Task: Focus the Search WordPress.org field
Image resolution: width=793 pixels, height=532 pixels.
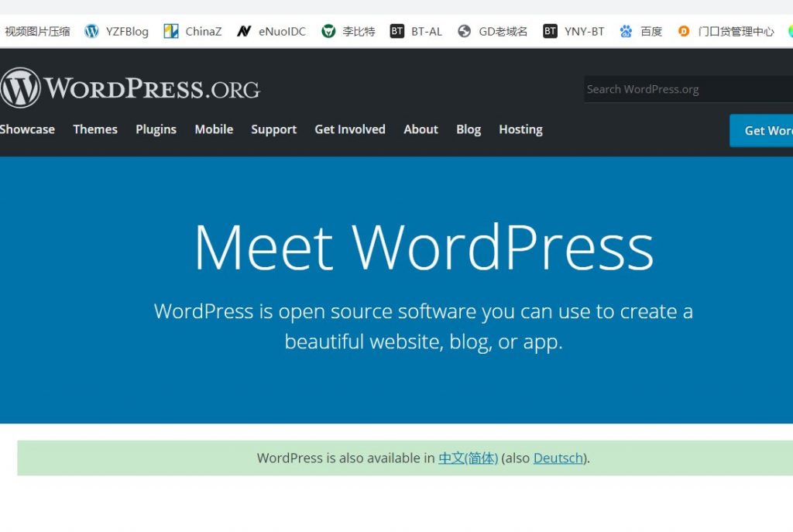Action: click(685, 89)
